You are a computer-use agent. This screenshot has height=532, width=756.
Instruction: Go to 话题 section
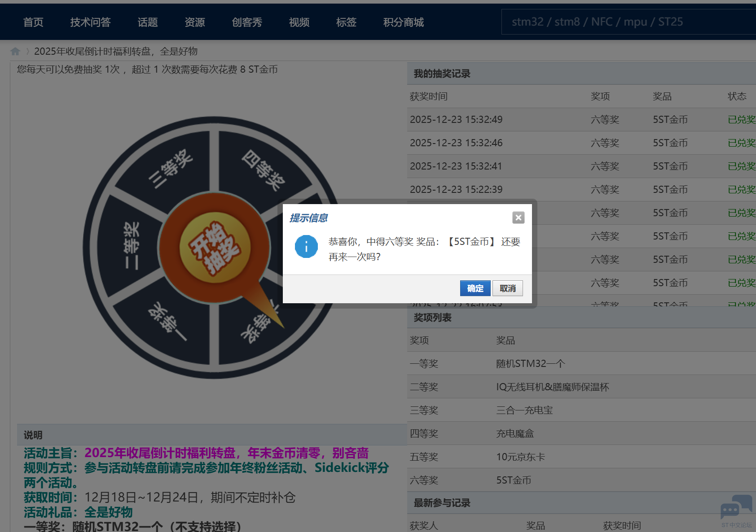coord(148,22)
